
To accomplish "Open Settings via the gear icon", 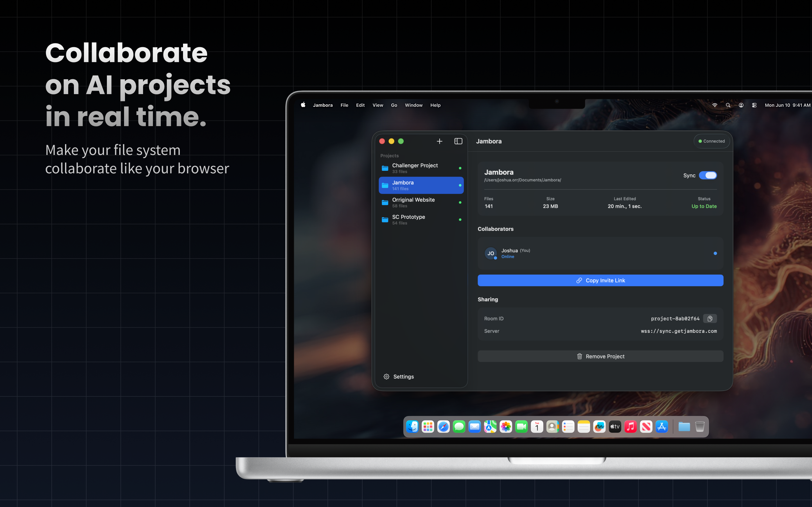I will 386,376.
